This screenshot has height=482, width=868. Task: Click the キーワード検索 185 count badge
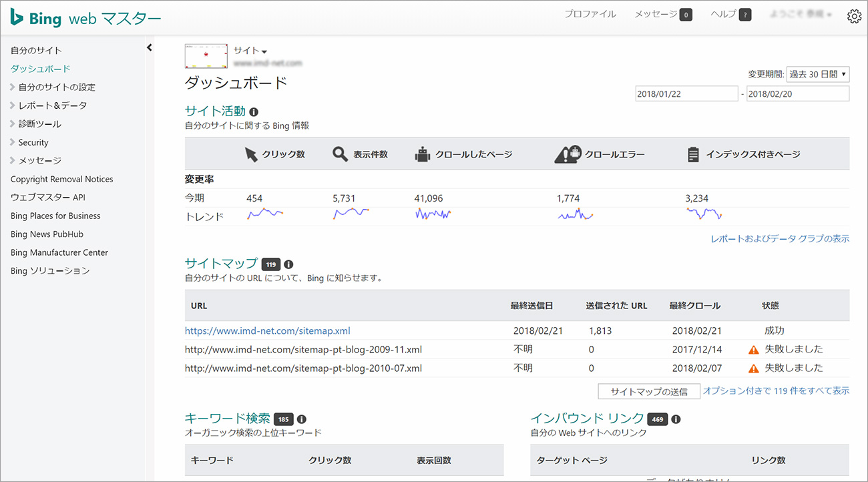click(x=284, y=419)
